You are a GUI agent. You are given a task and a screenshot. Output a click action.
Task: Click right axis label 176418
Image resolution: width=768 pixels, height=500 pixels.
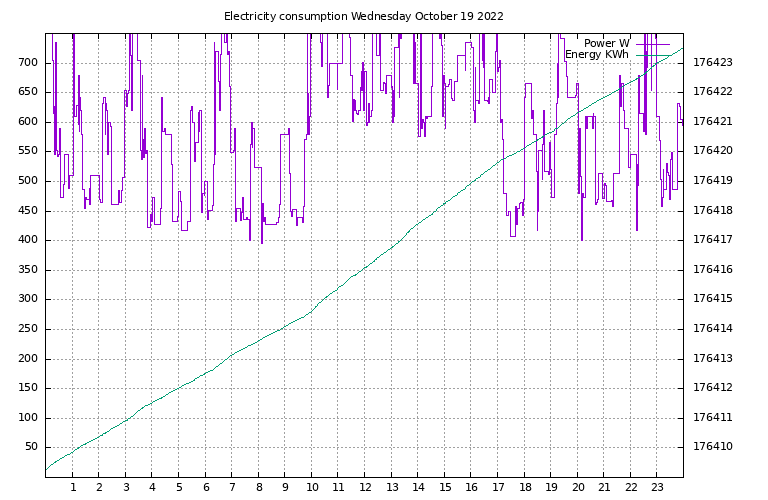coord(713,211)
